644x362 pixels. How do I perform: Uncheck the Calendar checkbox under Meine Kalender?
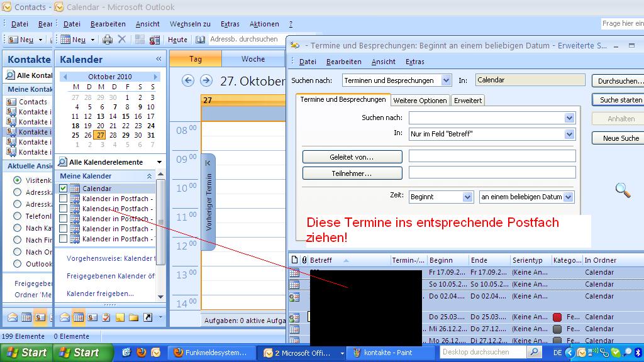(x=64, y=189)
